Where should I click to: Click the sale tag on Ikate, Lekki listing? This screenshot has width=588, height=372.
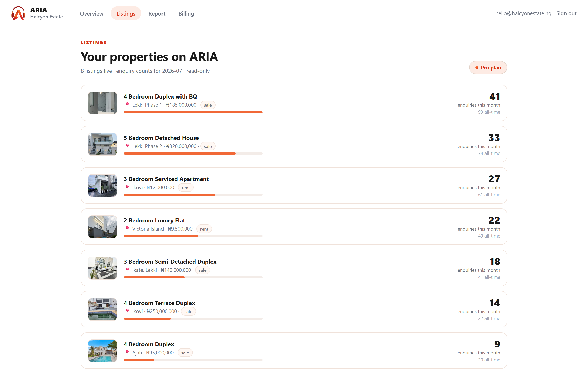point(202,270)
